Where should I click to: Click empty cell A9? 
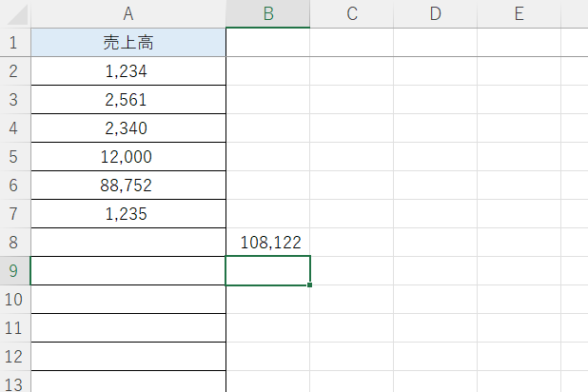[x=128, y=271]
